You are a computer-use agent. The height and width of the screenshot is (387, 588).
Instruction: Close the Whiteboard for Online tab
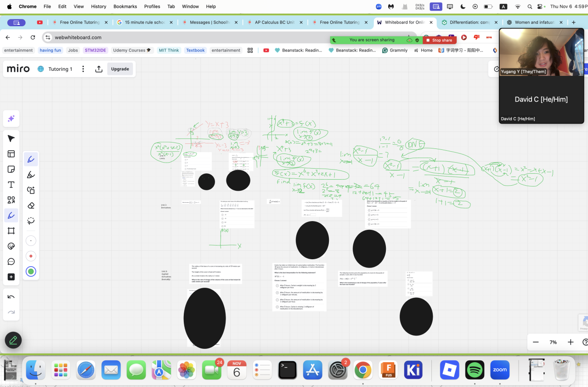pos(431,22)
